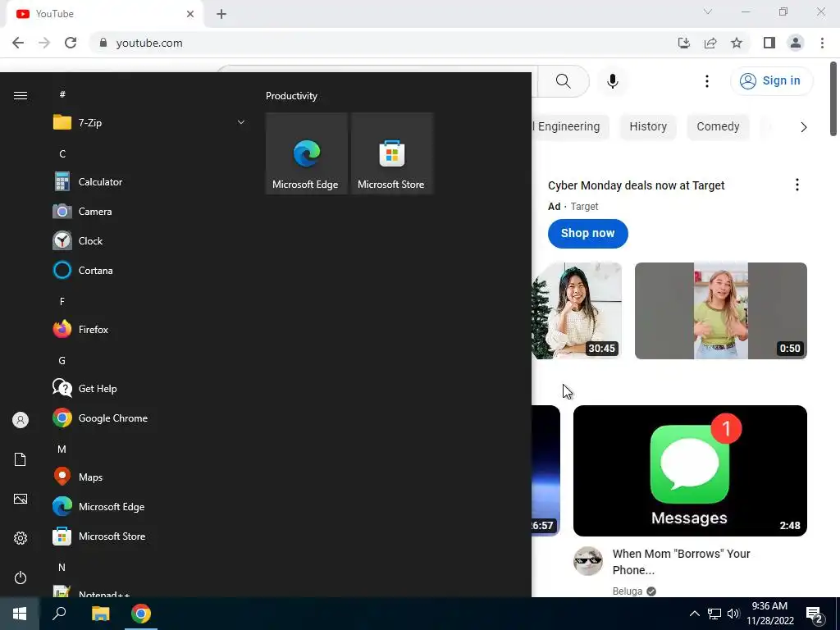Expand the Start menu hamburger navigation
This screenshot has width=840, height=630.
[21, 95]
